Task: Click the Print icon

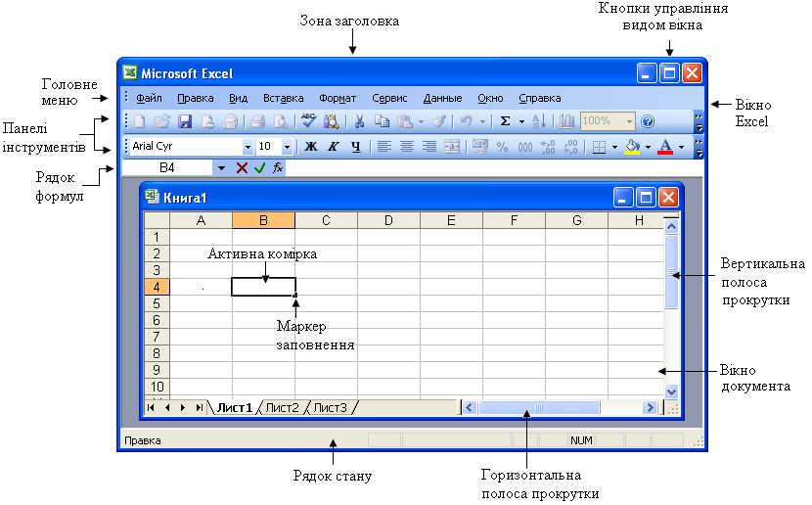Action: 257,121
